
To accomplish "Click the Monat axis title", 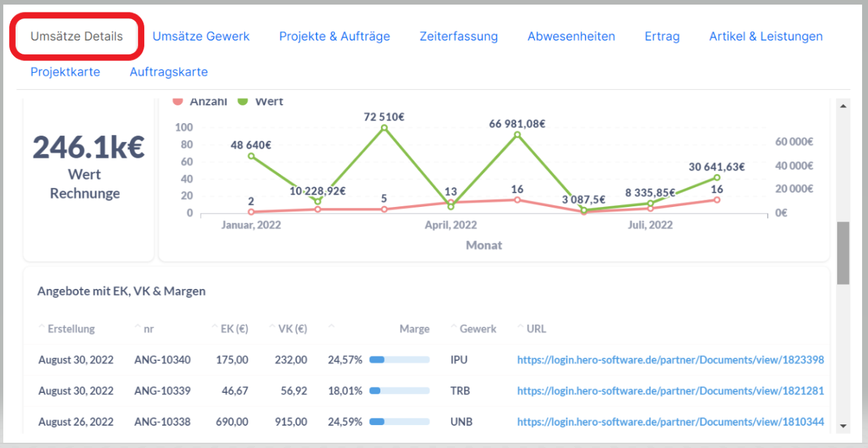I will (484, 245).
